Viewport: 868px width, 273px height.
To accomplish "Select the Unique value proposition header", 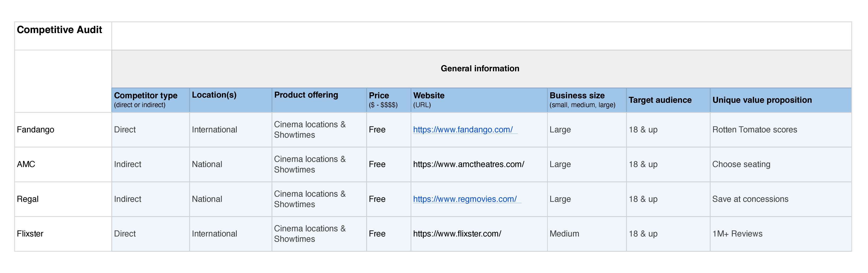I will (x=762, y=100).
